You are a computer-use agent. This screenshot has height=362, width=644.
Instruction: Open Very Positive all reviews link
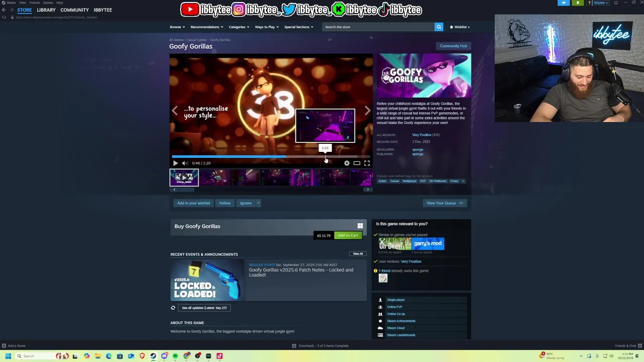tap(422, 135)
